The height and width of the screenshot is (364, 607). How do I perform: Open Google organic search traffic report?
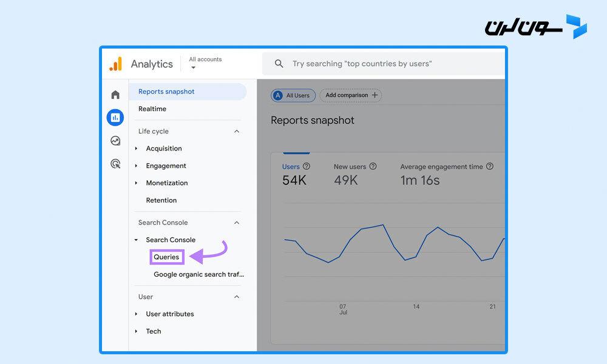pyautogui.click(x=199, y=274)
